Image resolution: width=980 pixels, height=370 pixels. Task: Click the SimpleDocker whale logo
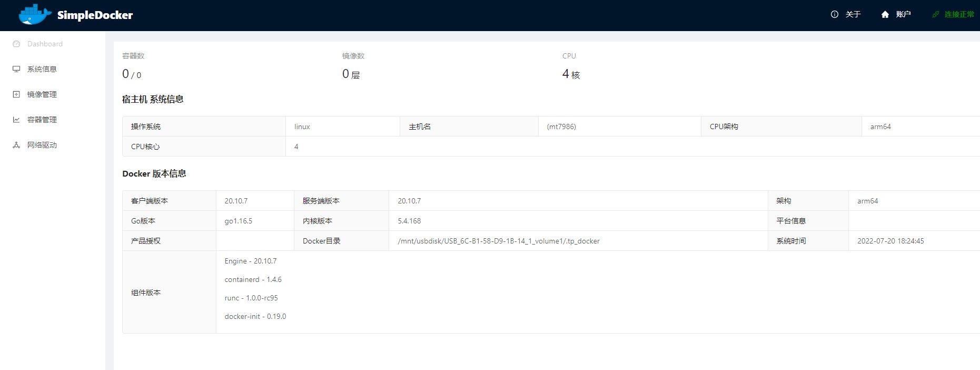point(35,15)
